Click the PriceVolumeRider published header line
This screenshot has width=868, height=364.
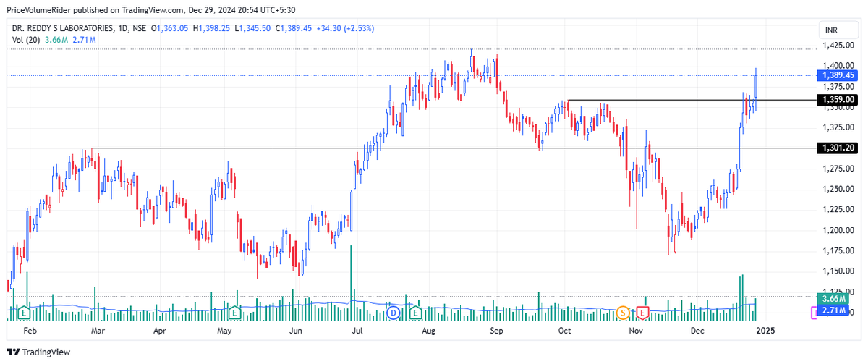[x=151, y=10]
